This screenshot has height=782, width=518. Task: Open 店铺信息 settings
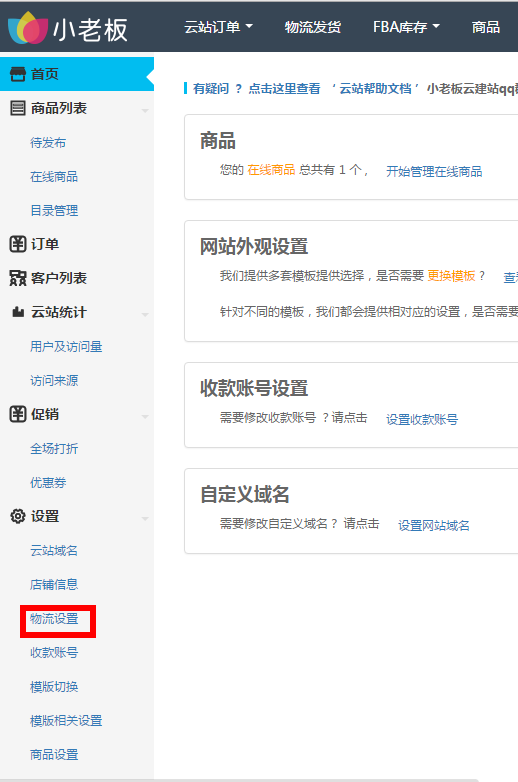coord(54,585)
